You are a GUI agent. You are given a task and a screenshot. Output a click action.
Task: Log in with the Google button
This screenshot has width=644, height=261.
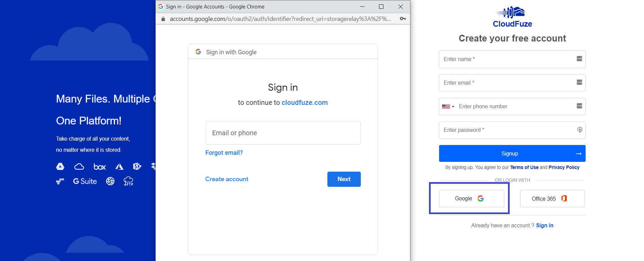[x=472, y=199]
